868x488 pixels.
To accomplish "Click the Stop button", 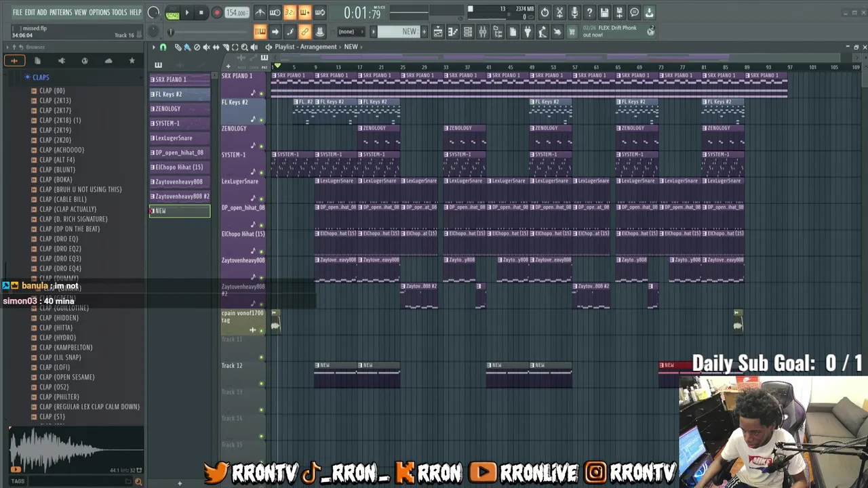I will 201,12.
